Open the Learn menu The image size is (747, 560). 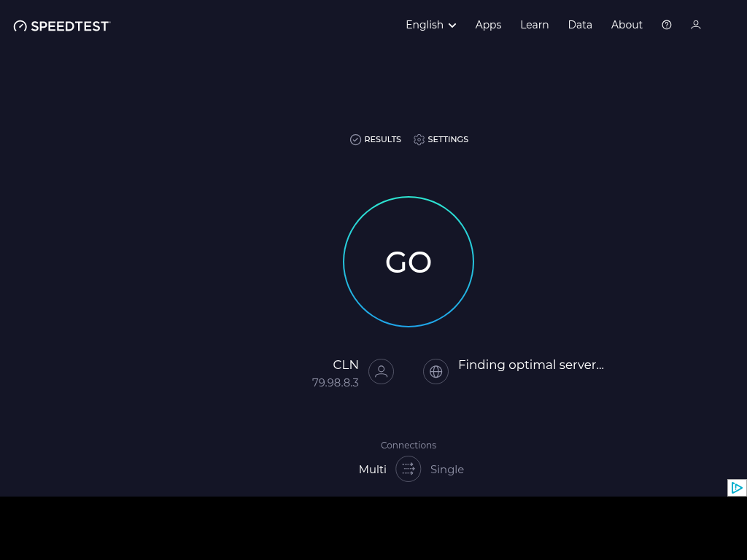[534, 25]
